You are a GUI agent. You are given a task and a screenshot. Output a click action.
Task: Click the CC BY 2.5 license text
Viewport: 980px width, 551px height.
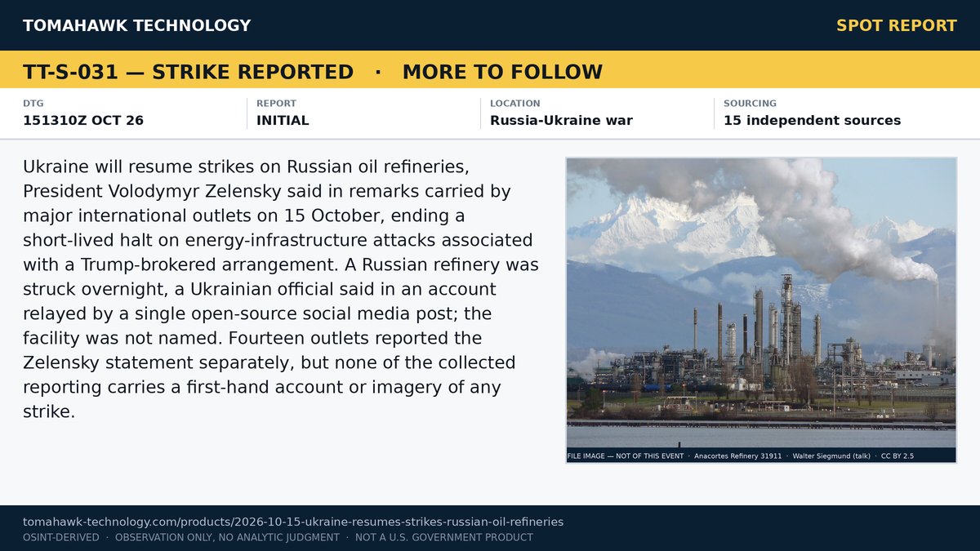coord(898,456)
